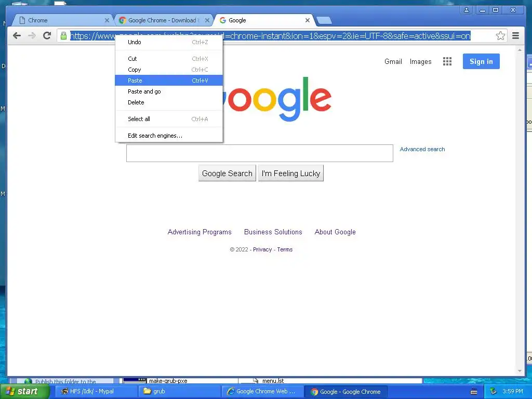Open Edit search engines…
This screenshot has height=399, width=532.
(169, 136)
